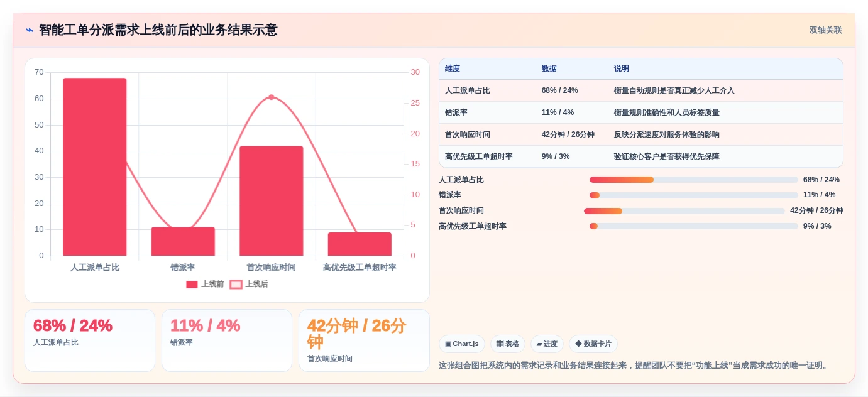The width and height of the screenshot is (868, 397).
Task: Click the lightning icon beside the title
Action: coord(30,30)
